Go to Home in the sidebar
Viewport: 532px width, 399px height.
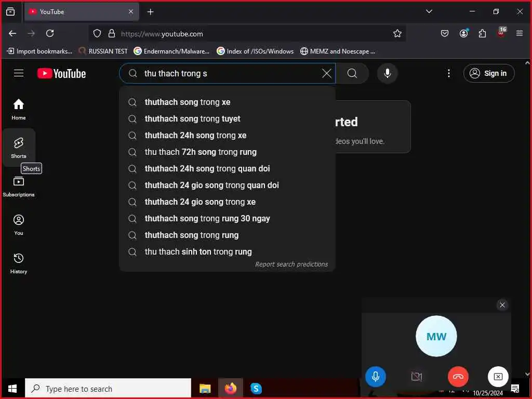[19, 109]
